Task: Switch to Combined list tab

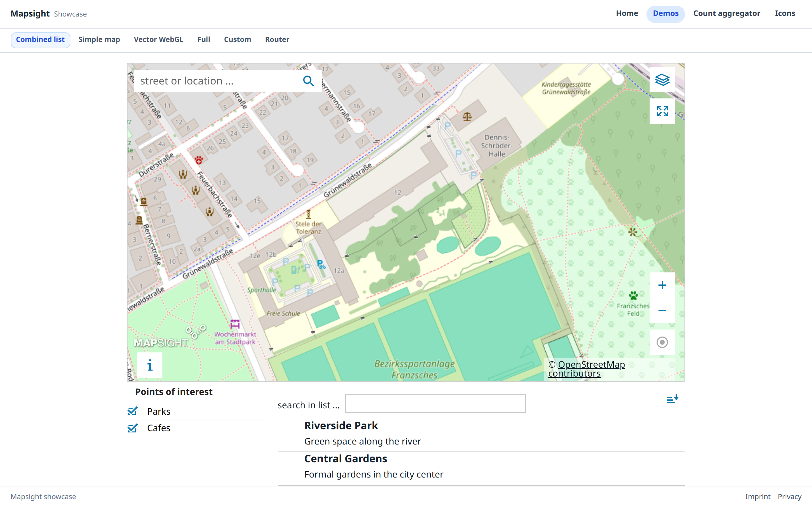Action: [40, 40]
